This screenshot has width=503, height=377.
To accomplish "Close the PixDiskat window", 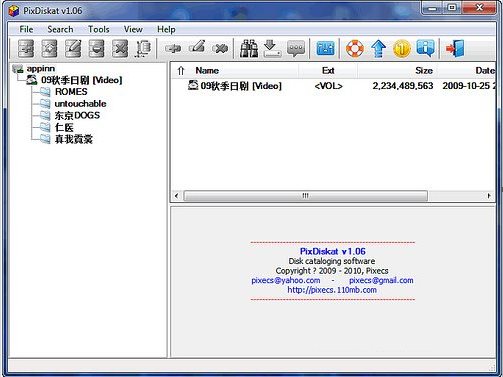I will [x=479, y=8].
